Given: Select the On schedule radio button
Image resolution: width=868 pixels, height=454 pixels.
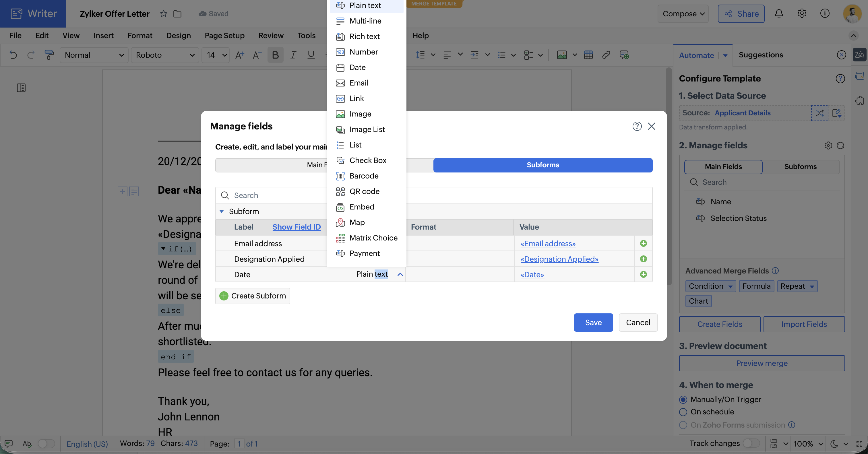Looking at the screenshot, I should (683, 412).
